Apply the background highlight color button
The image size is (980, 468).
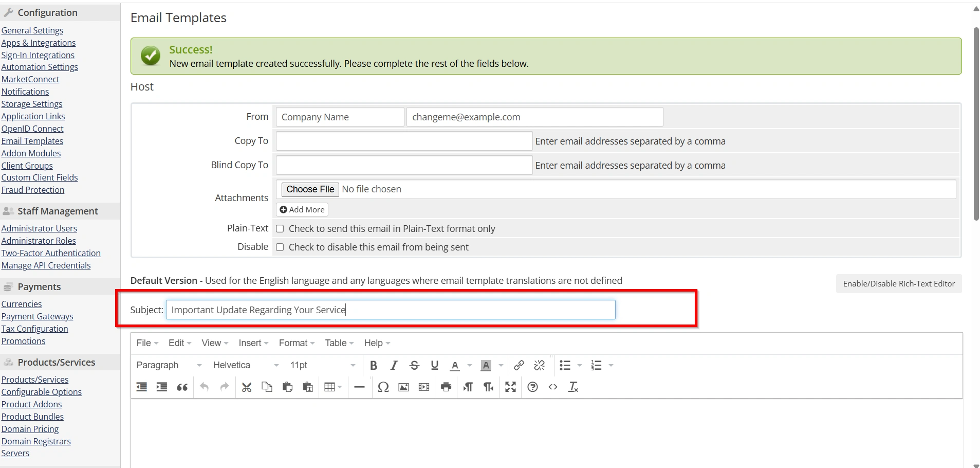click(x=486, y=365)
